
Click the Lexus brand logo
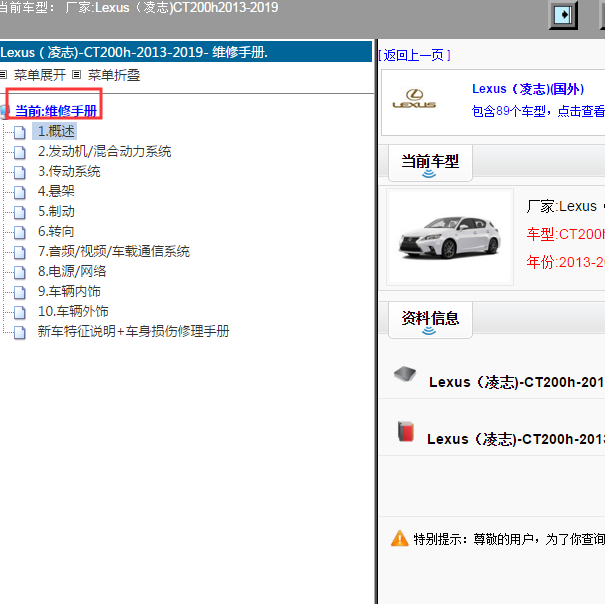pos(414,99)
